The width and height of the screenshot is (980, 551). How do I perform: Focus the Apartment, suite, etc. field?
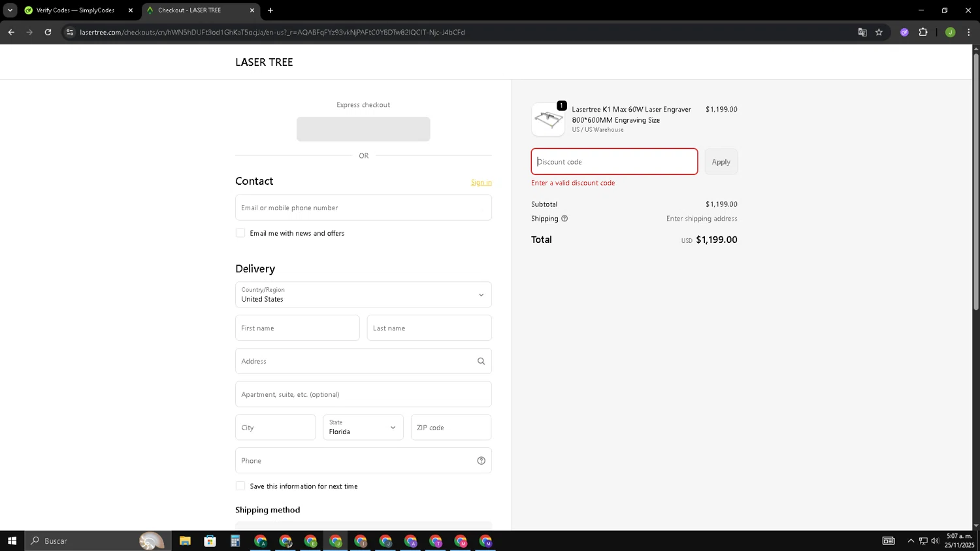(363, 394)
